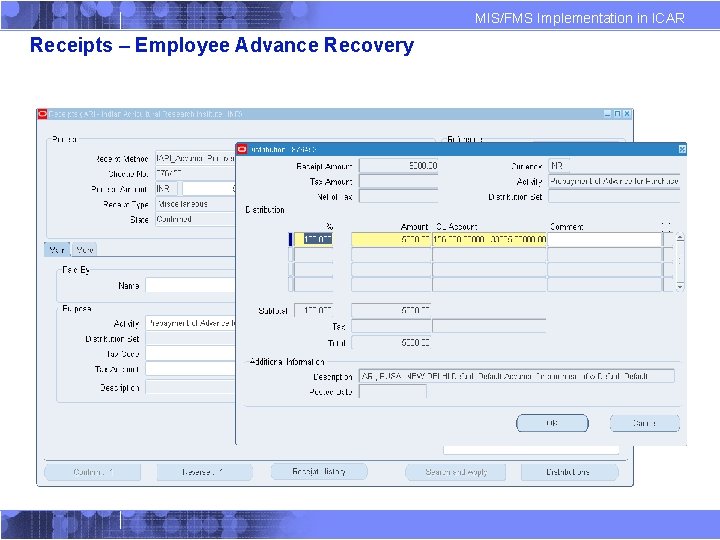This screenshot has height=540, width=720.
Task: Maximize the Receipts window
Action: [x=617, y=113]
